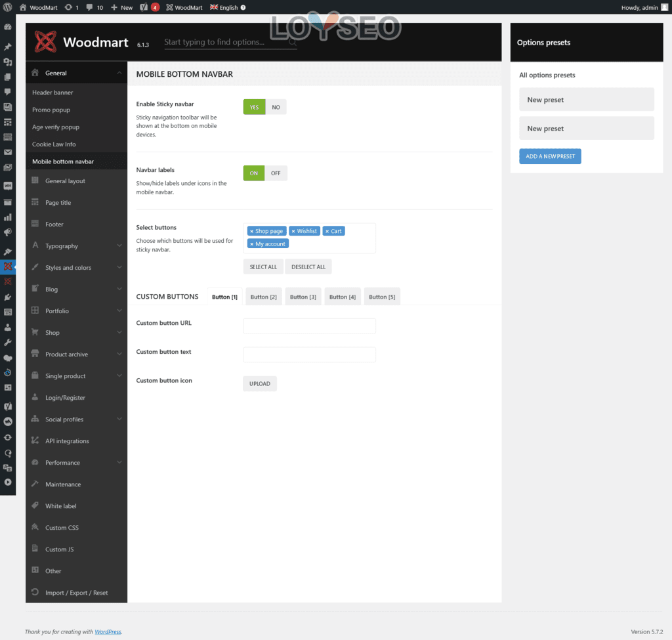Click the English language flag
This screenshot has width=672, height=640.
tap(213, 7)
